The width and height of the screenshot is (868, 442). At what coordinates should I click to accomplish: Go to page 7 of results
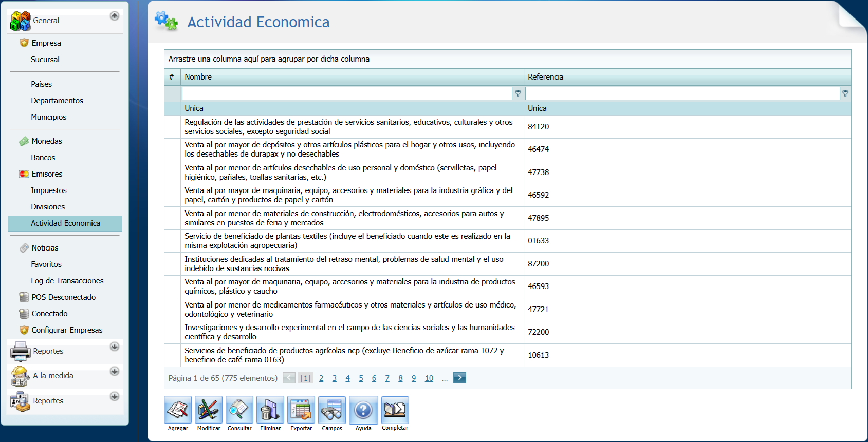pyautogui.click(x=387, y=378)
